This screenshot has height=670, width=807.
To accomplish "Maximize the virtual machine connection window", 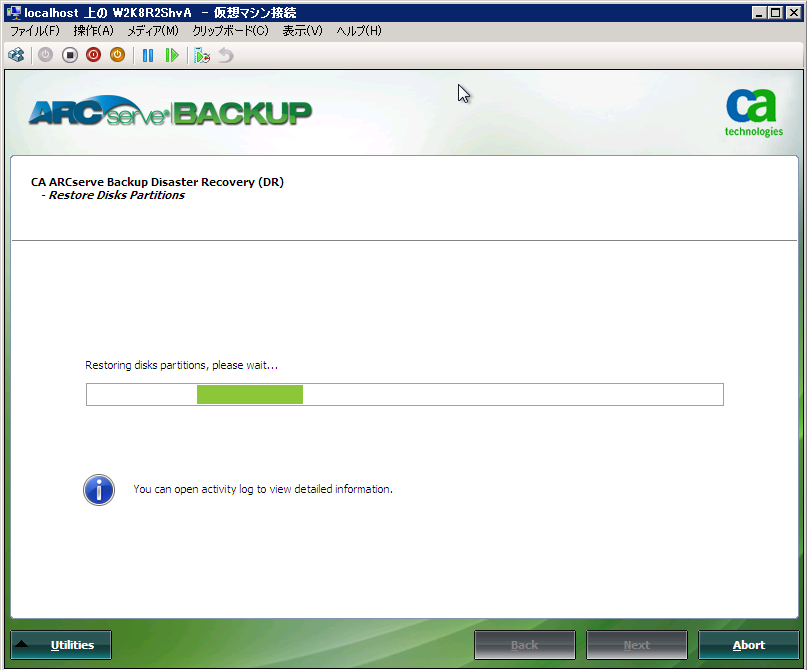I will click(x=775, y=12).
